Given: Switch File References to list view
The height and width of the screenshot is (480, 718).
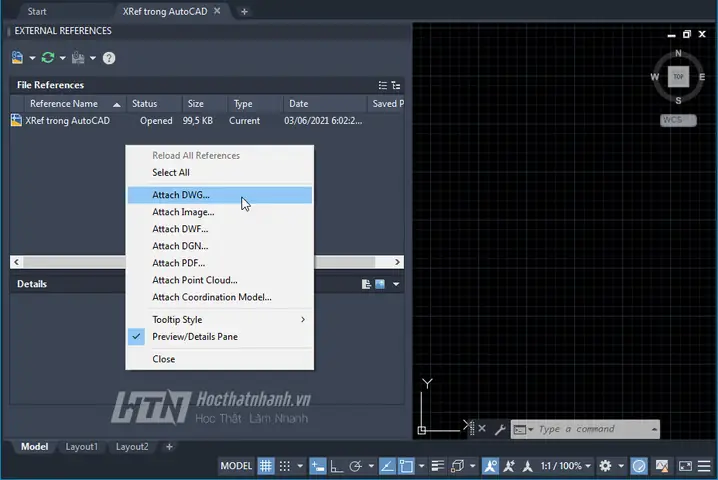Looking at the screenshot, I should tap(383, 85).
